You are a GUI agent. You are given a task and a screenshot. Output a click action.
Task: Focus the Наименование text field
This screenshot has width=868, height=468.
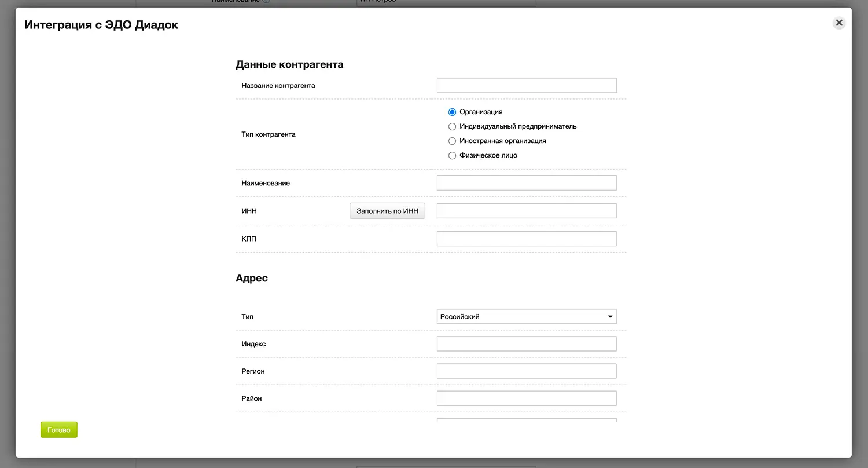526,183
